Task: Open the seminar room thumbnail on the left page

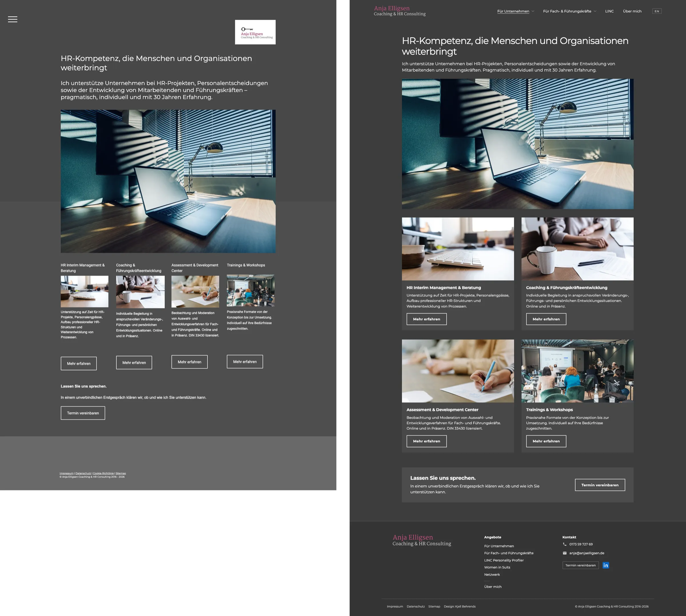Action: (x=251, y=290)
